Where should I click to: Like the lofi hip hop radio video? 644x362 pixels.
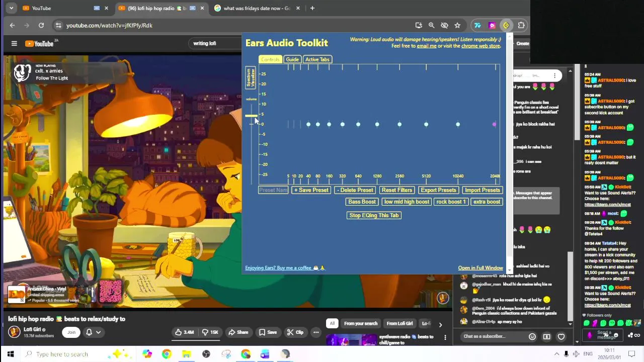[x=184, y=332]
